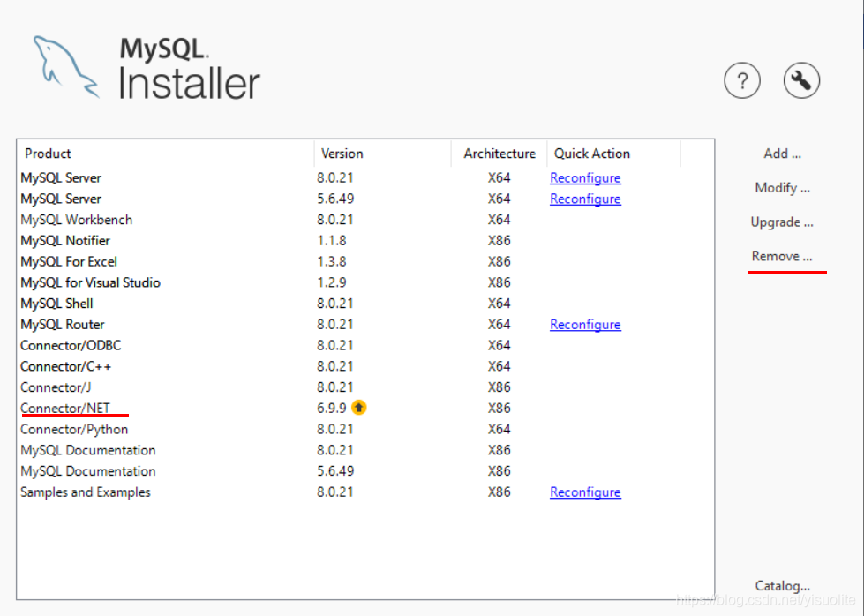Select the MySQL Notifier row
The height and width of the screenshot is (616, 864).
point(365,241)
